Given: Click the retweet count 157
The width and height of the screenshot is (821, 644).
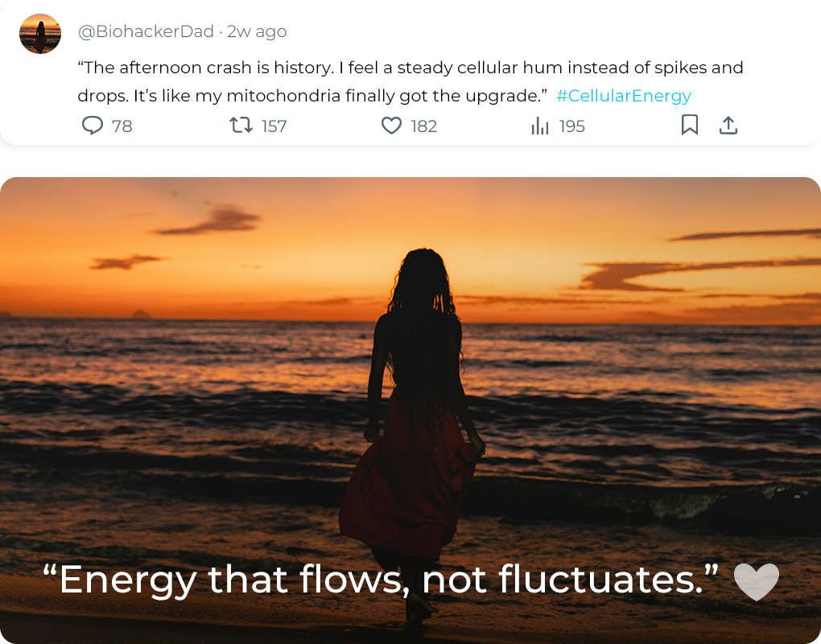Looking at the screenshot, I should tap(274, 126).
